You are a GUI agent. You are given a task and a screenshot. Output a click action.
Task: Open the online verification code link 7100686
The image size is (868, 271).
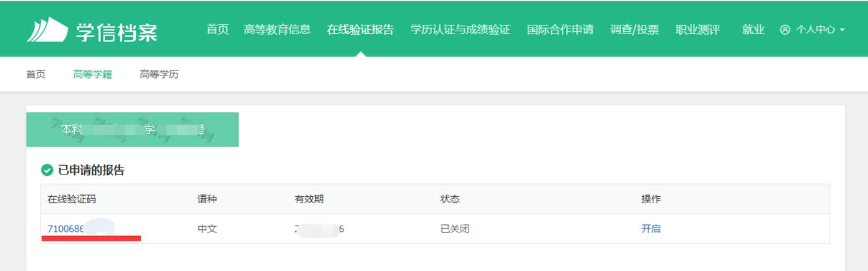[66, 229]
